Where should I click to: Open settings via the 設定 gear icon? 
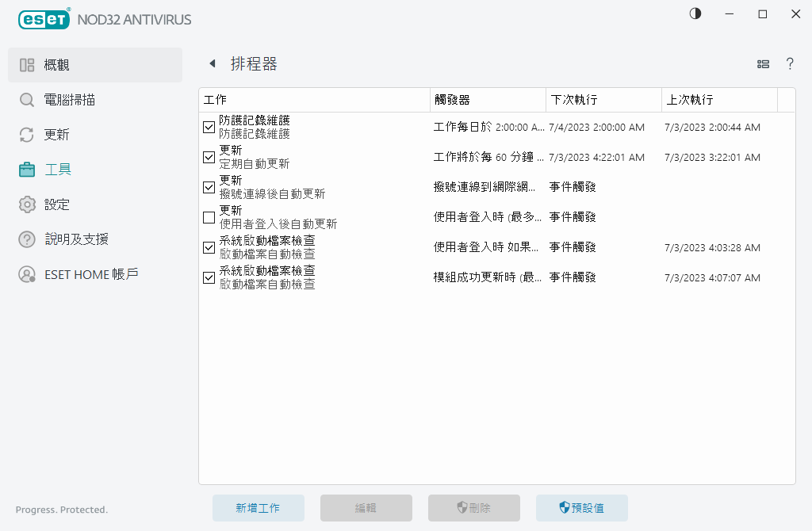pyautogui.click(x=25, y=204)
